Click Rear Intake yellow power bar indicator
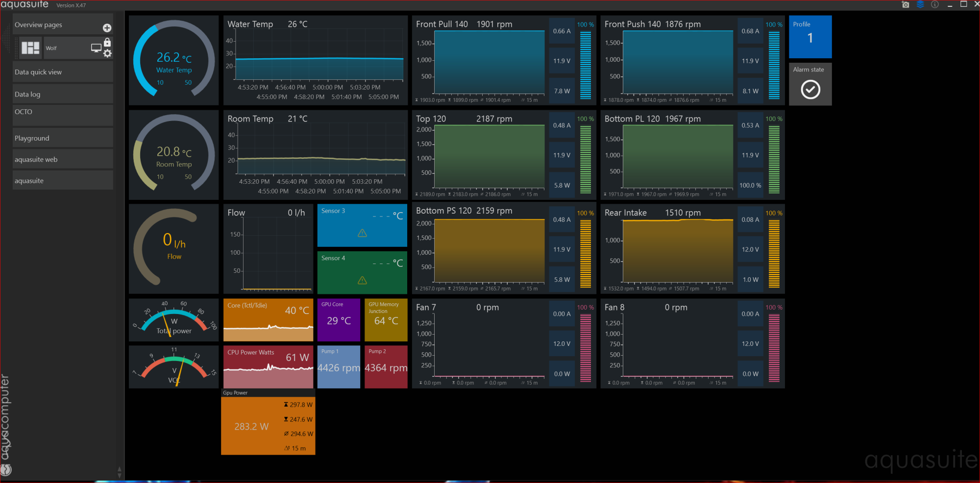Screen dimensions: 980x483 774,254
